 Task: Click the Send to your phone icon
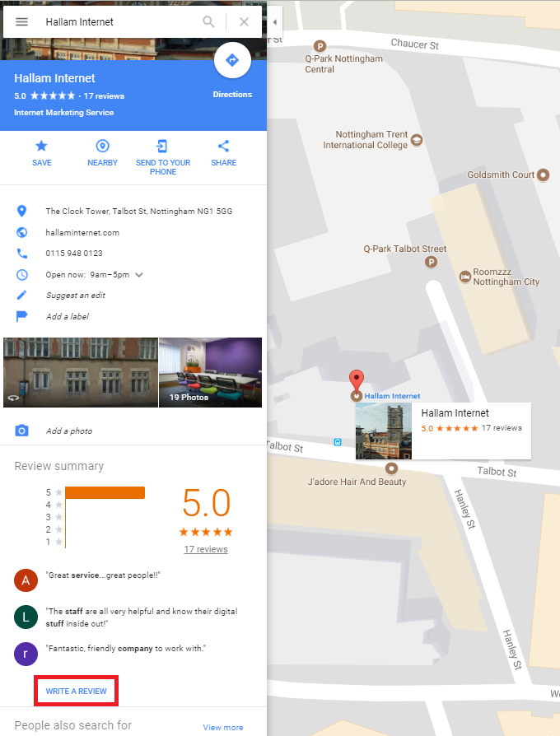point(162,146)
